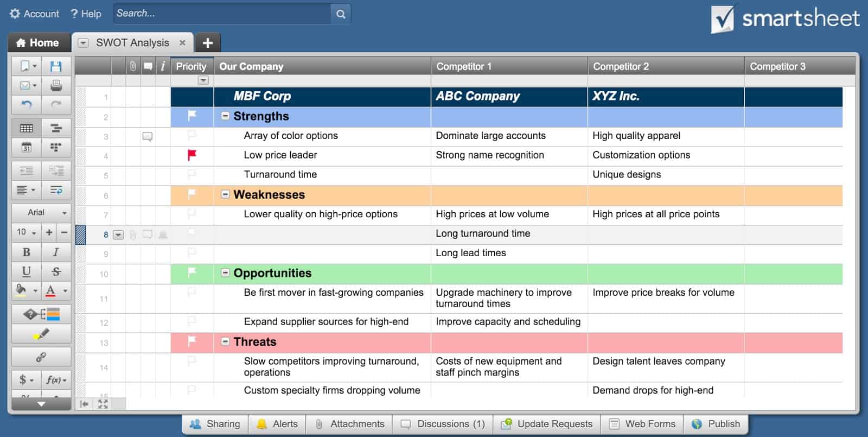Toggle priority flag on Turnaround time row

pos(192,175)
